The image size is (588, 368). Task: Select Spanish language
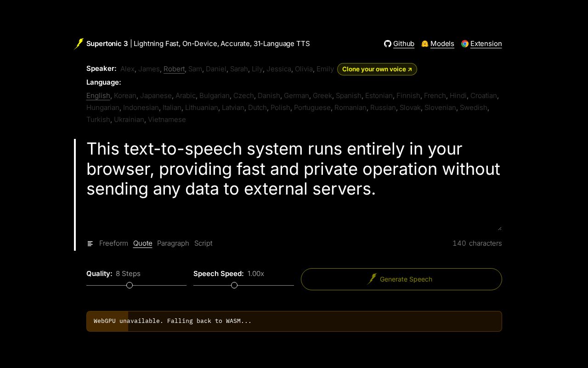point(349,96)
